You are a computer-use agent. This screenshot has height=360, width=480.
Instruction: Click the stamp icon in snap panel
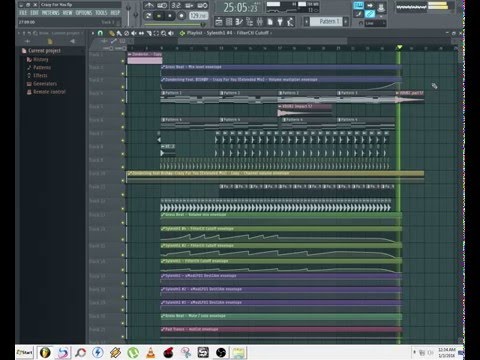pyautogui.click(x=381, y=6)
